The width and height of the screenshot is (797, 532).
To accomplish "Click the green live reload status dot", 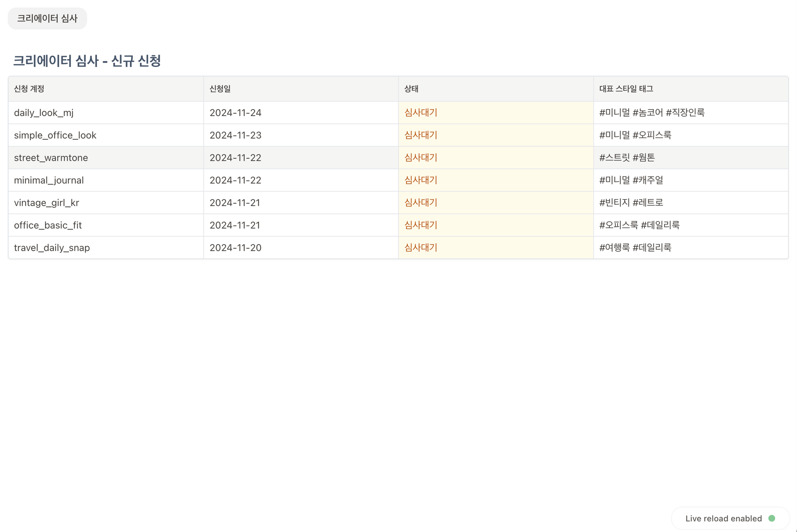I will tap(771, 518).
